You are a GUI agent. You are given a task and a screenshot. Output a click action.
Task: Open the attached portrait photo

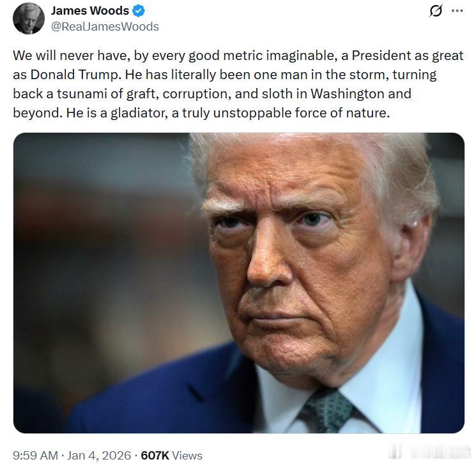pos(238,283)
